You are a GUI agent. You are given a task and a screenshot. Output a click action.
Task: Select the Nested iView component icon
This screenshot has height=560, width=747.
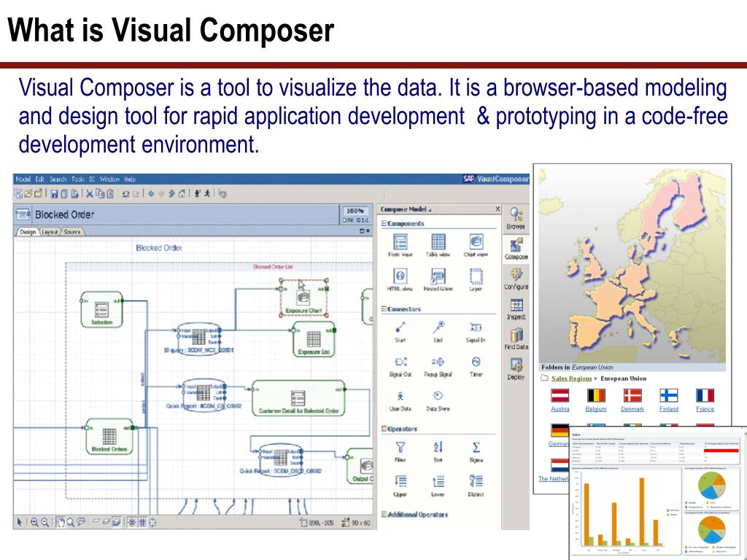(438, 276)
